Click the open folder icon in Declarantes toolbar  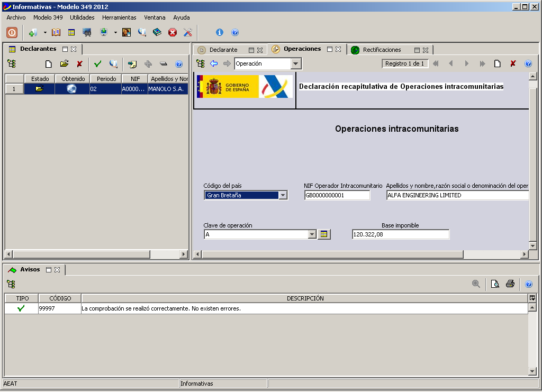(64, 63)
